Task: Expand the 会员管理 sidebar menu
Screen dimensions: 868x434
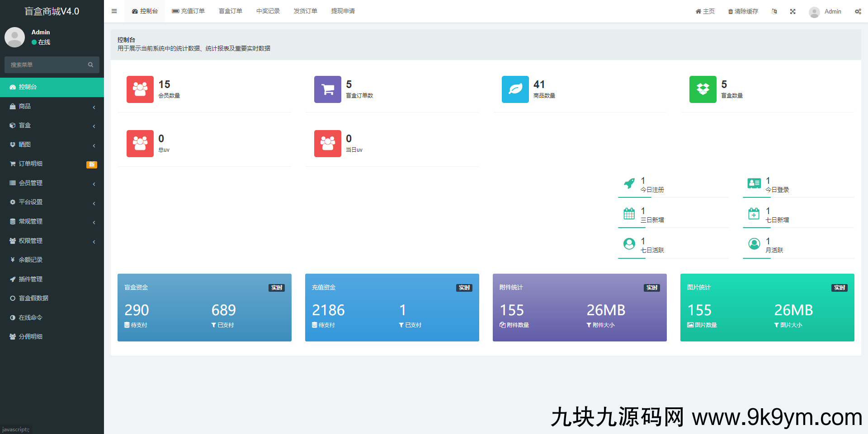Action: point(52,183)
